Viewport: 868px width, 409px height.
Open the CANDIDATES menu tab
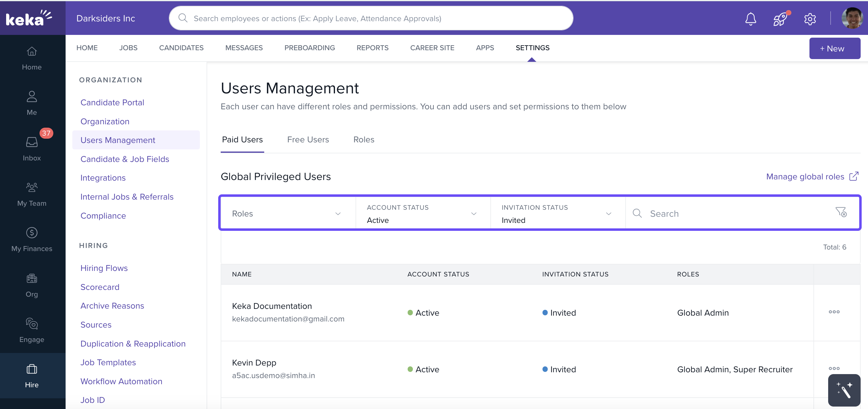tap(181, 48)
